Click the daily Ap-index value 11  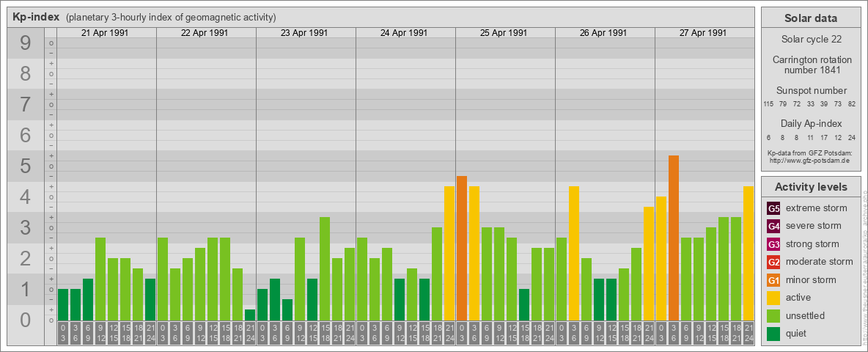point(810,137)
